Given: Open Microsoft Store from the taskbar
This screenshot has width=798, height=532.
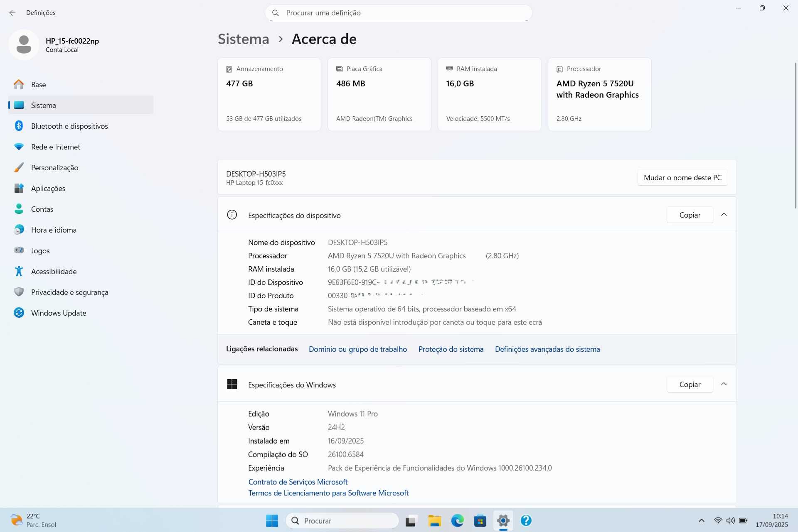Looking at the screenshot, I should pyautogui.click(x=480, y=520).
